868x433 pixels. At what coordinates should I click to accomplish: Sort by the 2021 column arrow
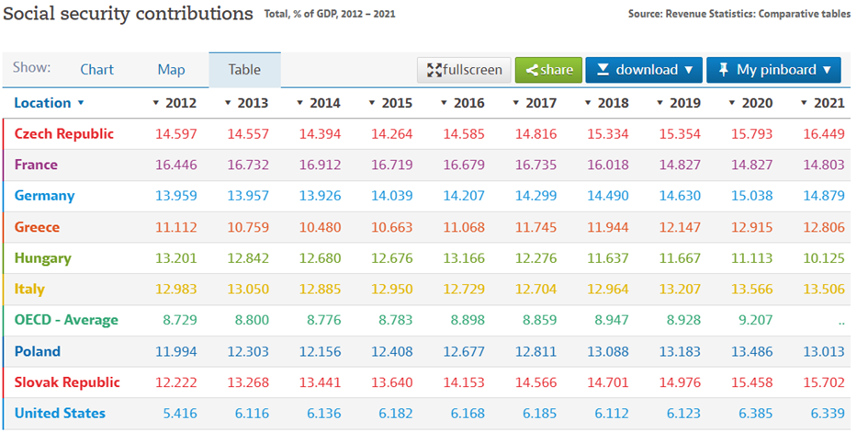tap(805, 103)
